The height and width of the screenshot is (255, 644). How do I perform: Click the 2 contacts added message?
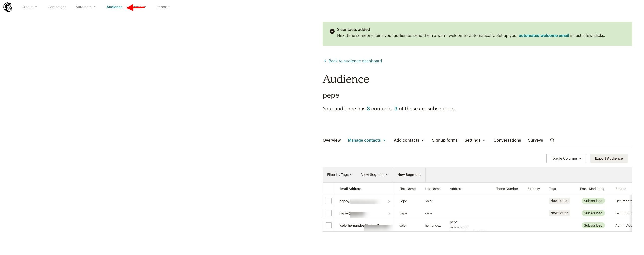pos(353,29)
